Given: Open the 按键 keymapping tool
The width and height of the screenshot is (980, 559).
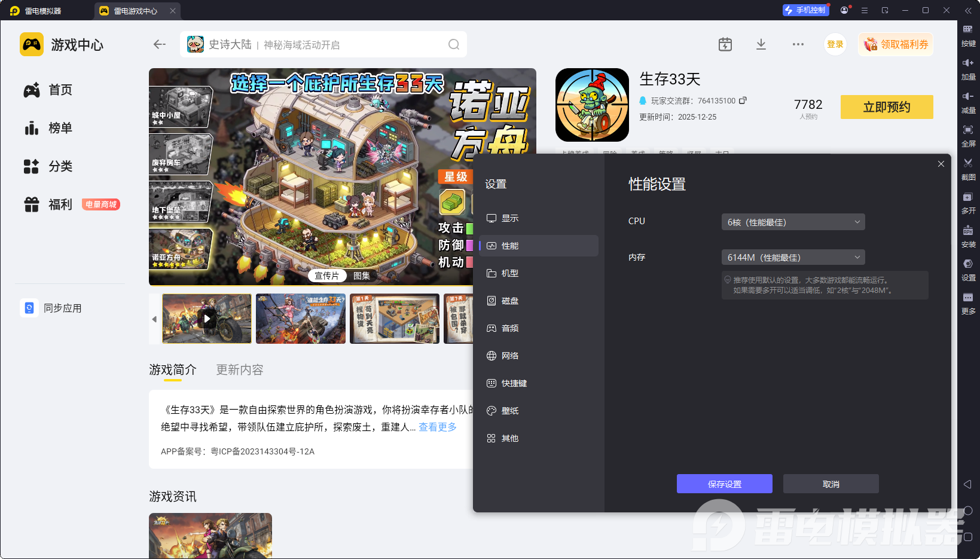Looking at the screenshot, I should click(x=968, y=35).
